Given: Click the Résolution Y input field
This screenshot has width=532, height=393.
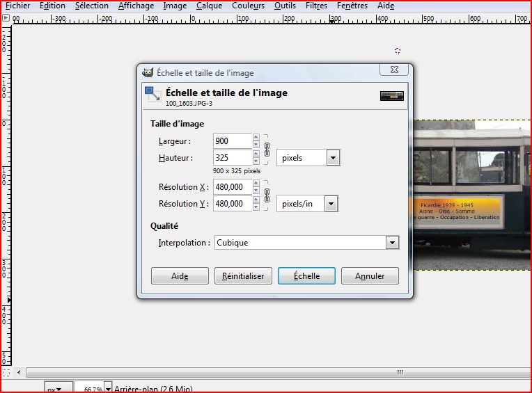Looking at the screenshot, I should coord(233,204).
